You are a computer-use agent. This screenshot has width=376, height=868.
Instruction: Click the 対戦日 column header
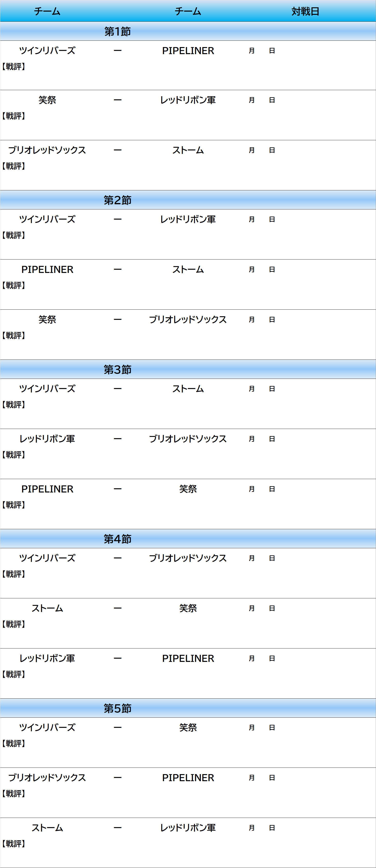point(305,12)
